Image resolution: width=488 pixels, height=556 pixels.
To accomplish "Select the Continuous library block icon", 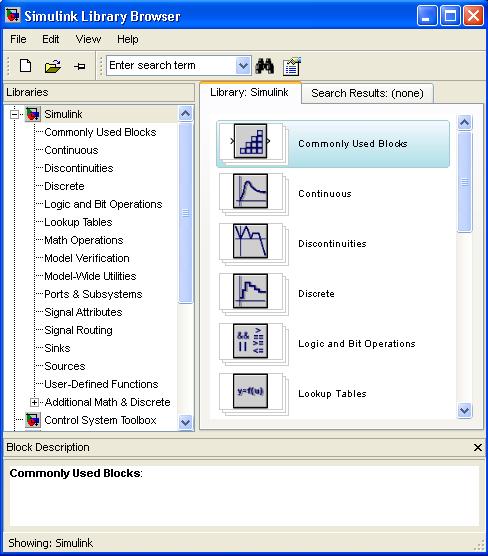I will [x=250, y=191].
